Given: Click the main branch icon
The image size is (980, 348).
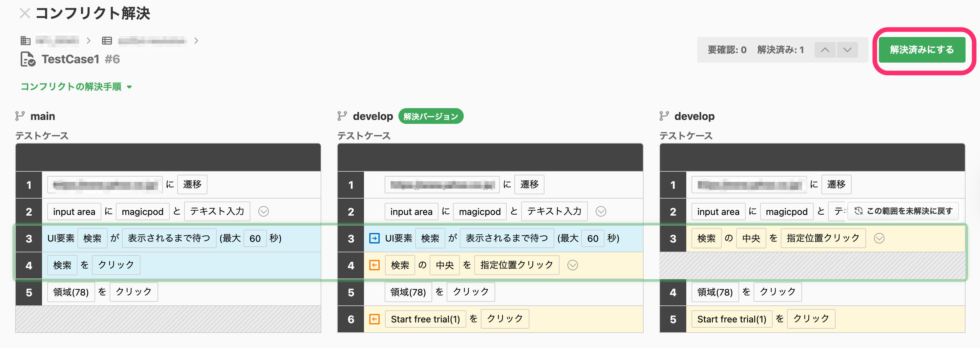Looking at the screenshot, I should pos(20,116).
